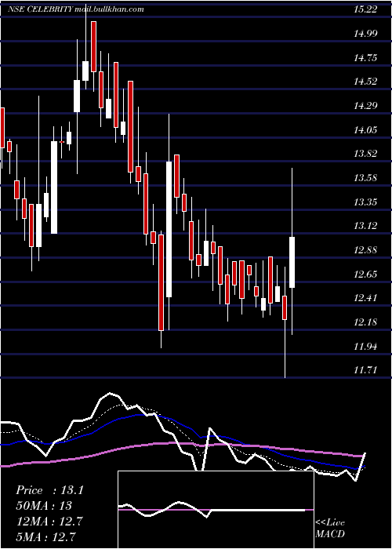Click the 12.41 price axis label
Viewport: 392px width, 549px height.
tap(365, 298)
